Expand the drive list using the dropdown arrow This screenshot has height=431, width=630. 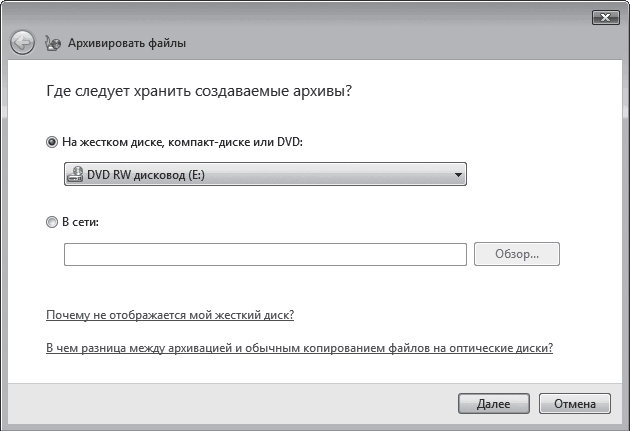(x=458, y=176)
